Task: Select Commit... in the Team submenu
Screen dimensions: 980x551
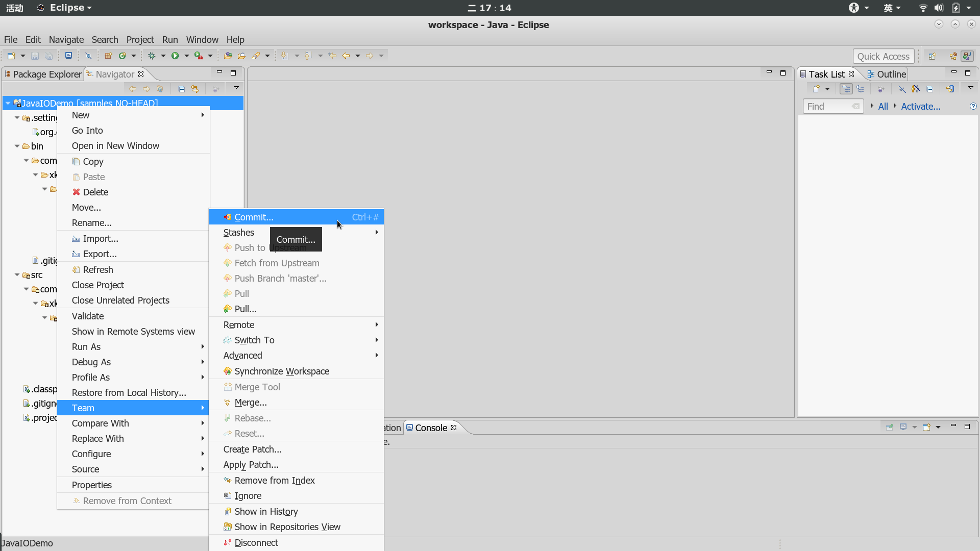Action: tap(296, 217)
